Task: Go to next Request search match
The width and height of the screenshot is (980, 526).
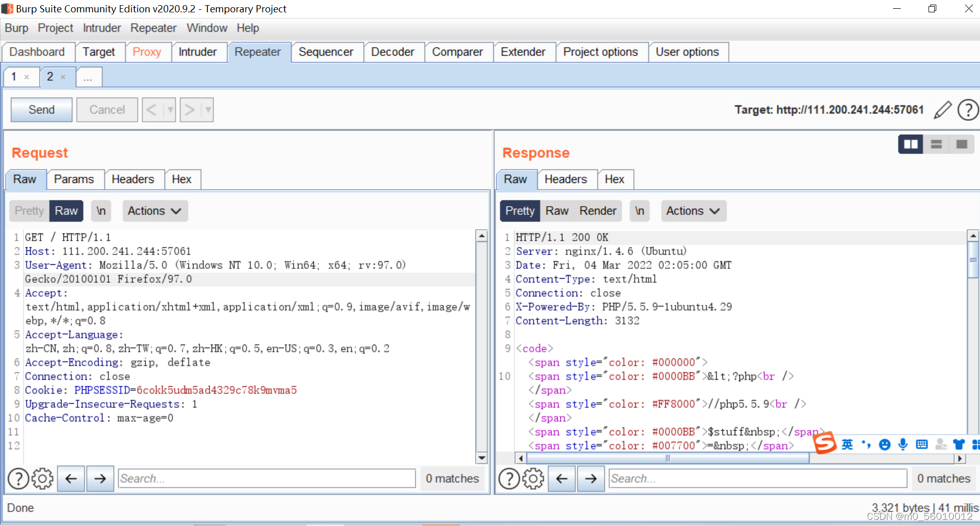Action: click(x=100, y=479)
